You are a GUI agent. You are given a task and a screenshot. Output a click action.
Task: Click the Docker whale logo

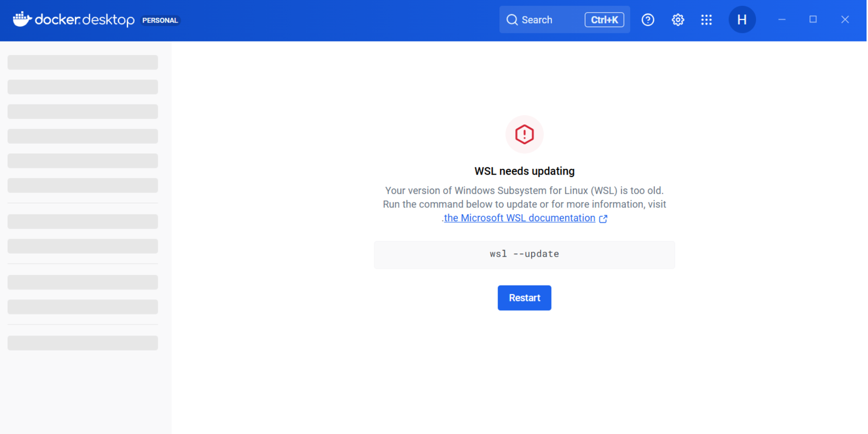tap(22, 19)
